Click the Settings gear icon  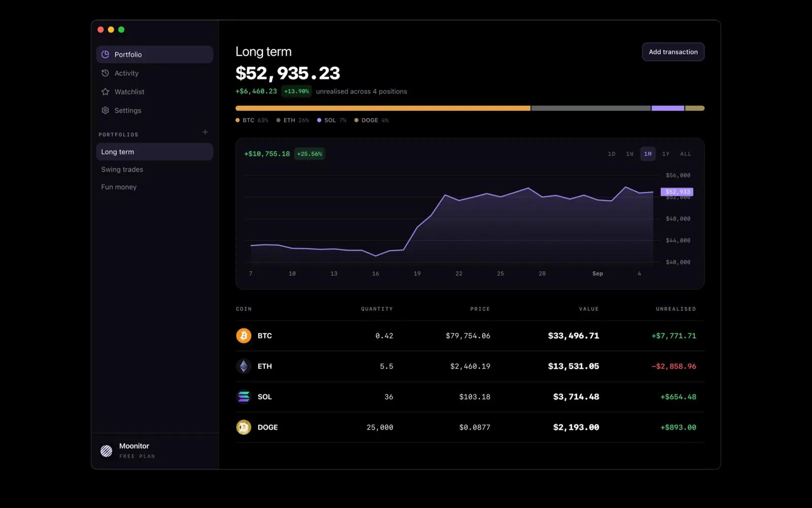coord(105,110)
